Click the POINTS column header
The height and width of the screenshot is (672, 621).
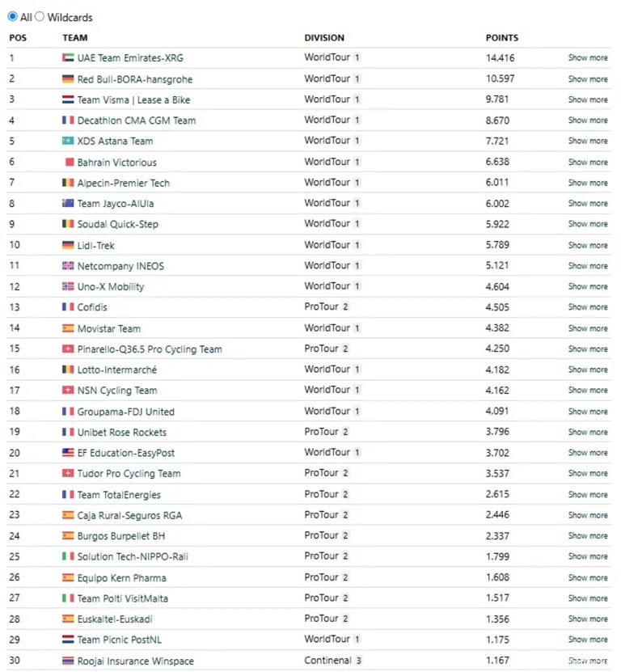pos(502,38)
